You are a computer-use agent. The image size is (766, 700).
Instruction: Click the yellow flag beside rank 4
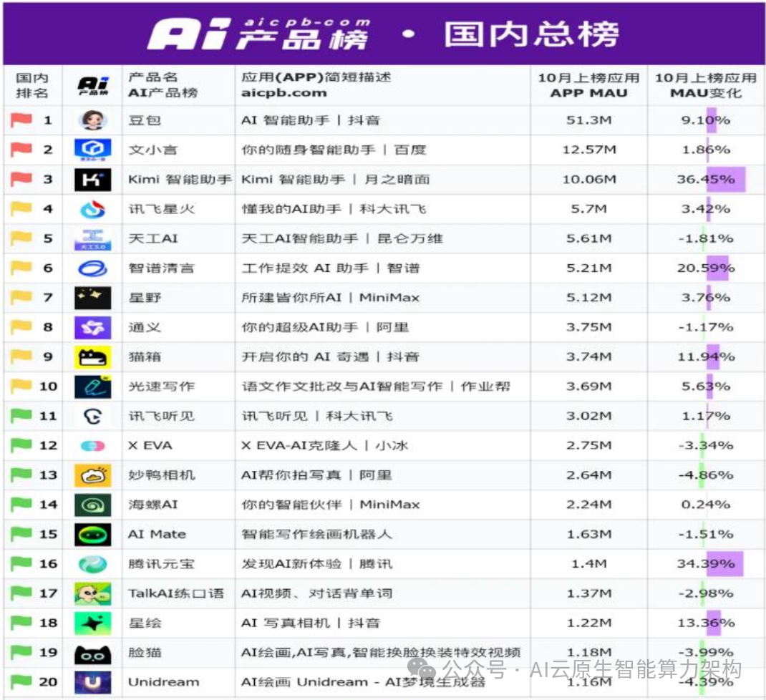coord(21,208)
